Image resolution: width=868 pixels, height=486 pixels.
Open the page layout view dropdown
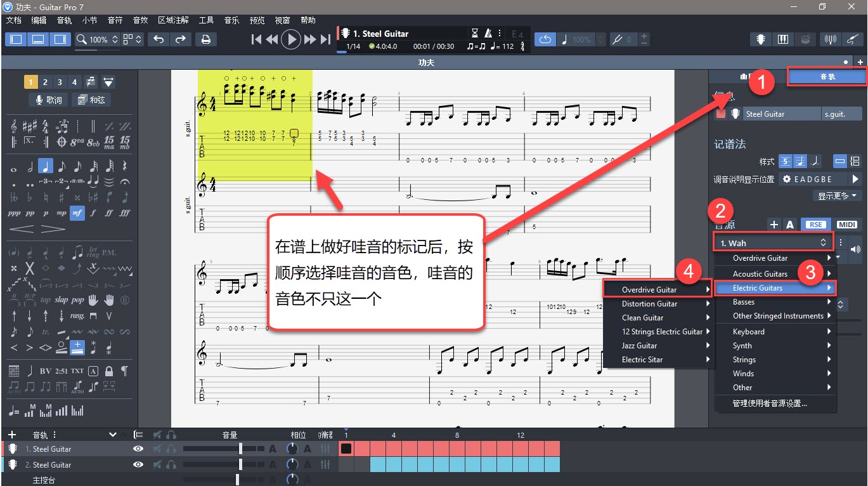tap(133, 39)
